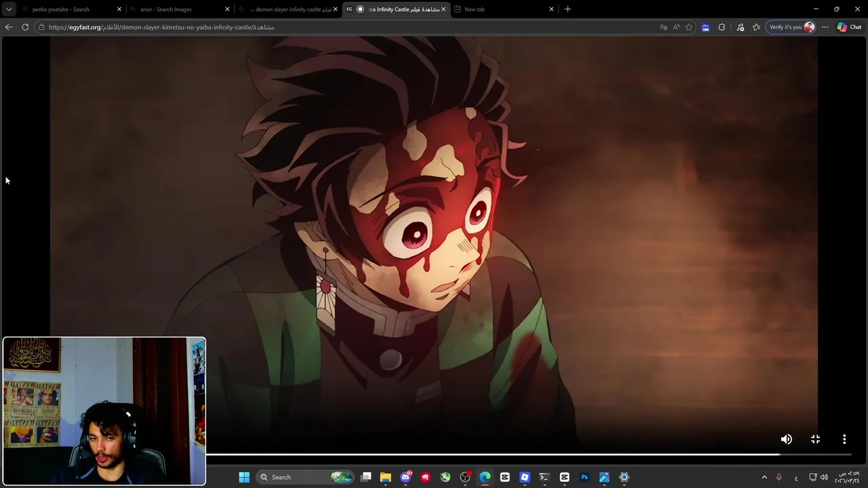Open the blue extension icon in toolbar
868x488 pixels.
pyautogui.click(x=705, y=27)
